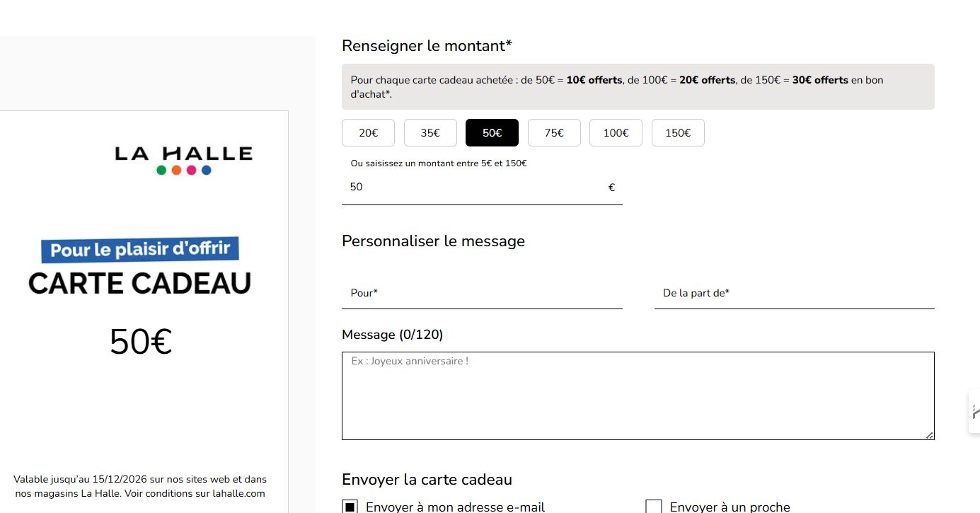Viewport: 980px width, 513px height.
Task: Click the euro symbol next to the amount
Action: click(611, 187)
